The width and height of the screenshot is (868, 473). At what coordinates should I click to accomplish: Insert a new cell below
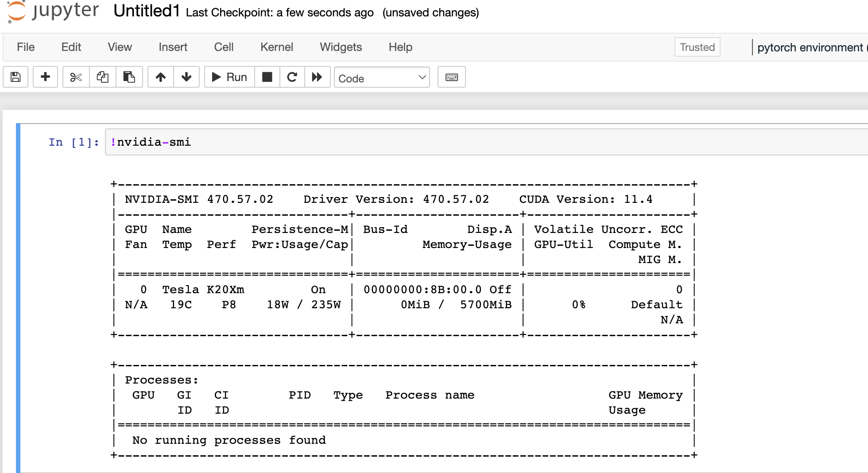pos(45,77)
